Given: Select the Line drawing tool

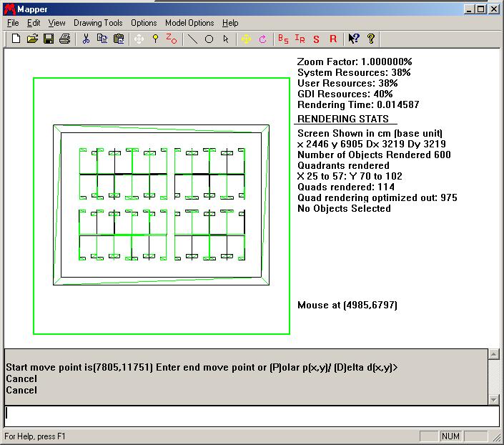Looking at the screenshot, I should click(192, 39).
